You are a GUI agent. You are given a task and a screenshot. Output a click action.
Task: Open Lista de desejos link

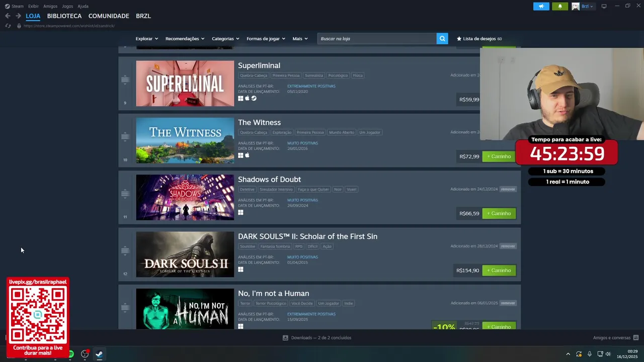479,39
